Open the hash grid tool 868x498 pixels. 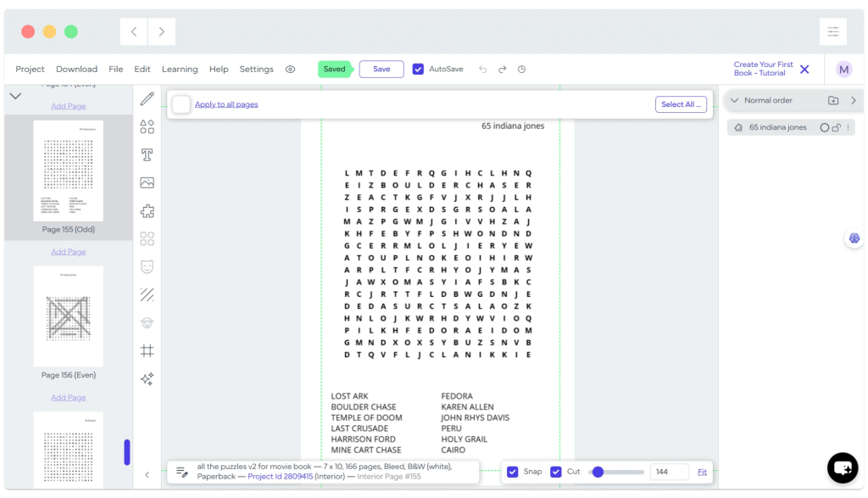(147, 350)
